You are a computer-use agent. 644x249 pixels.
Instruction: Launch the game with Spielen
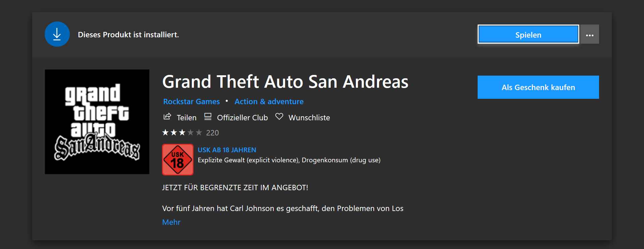(x=528, y=34)
